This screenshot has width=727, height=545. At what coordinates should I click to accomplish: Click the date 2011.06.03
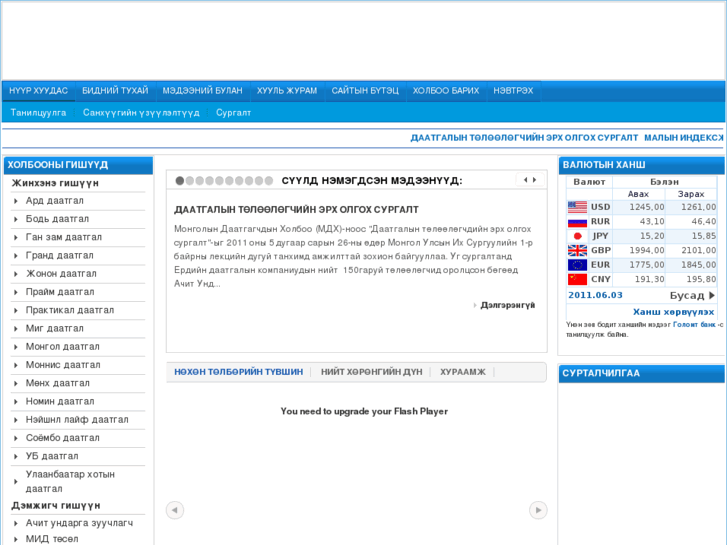point(595,295)
